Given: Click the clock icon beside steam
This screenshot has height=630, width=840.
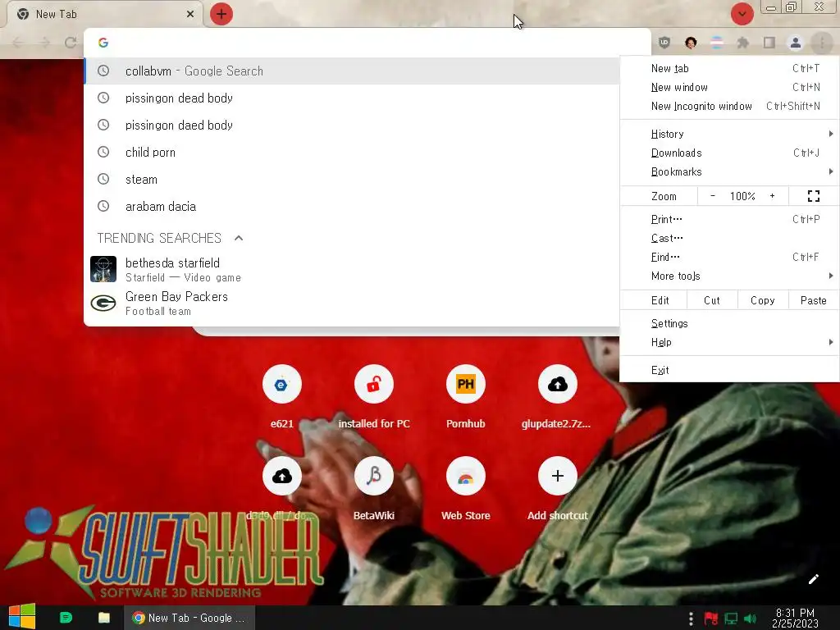Looking at the screenshot, I should pyautogui.click(x=103, y=179).
